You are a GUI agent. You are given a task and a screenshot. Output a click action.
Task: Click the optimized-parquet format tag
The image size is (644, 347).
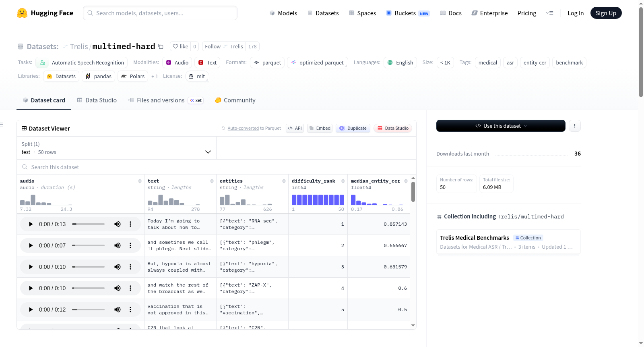[x=318, y=62]
